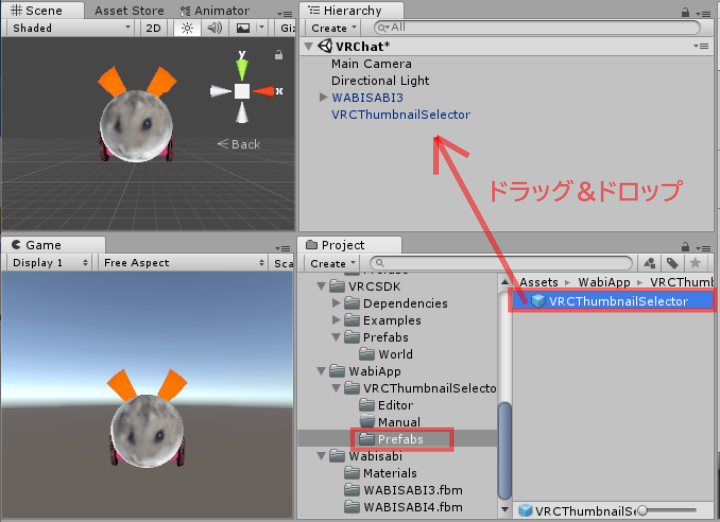Open the Hierarchy Create dropdown
The image size is (720, 522).
coord(333,28)
